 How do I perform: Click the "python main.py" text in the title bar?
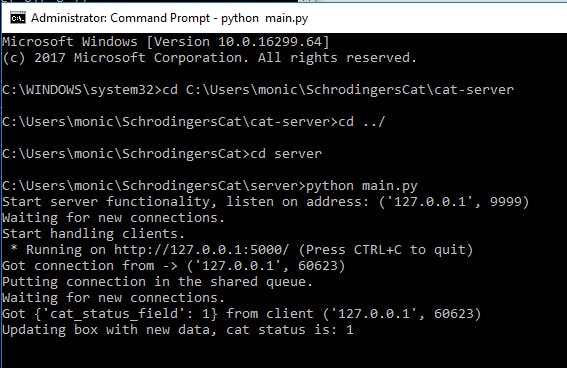pyautogui.click(x=265, y=18)
